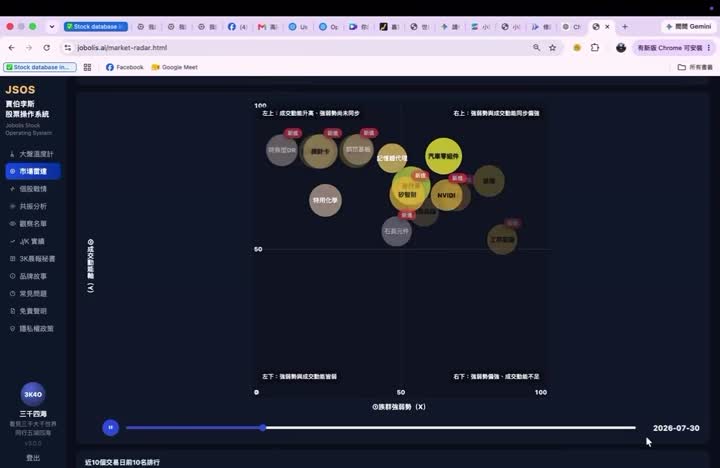Image resolution: width=720 pixels, height=468 pixels.
Task: Click the yellow extension icon
Action: coord(577,47)
